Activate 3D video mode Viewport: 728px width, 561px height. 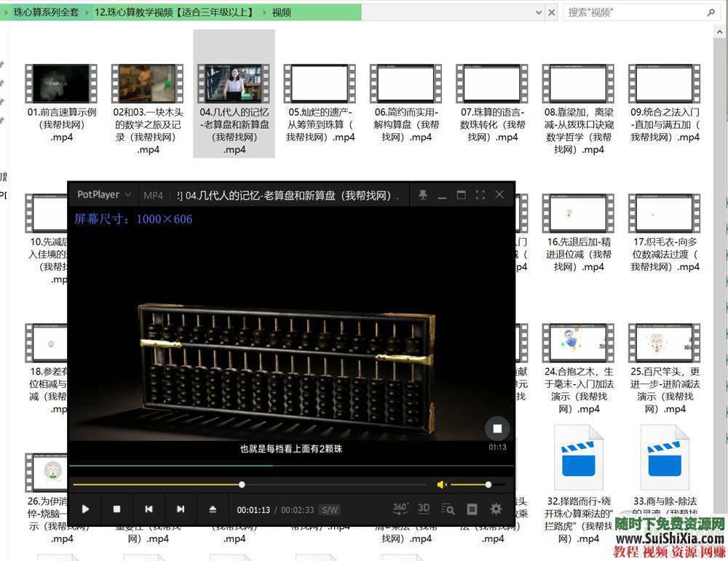(424, 509)
